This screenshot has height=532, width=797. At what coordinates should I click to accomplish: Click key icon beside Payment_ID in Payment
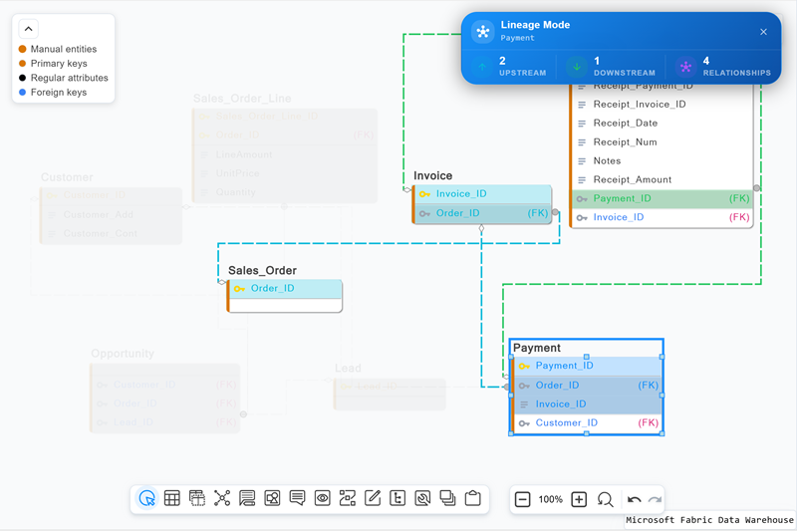pyautogui.click(x=524, y=367)
